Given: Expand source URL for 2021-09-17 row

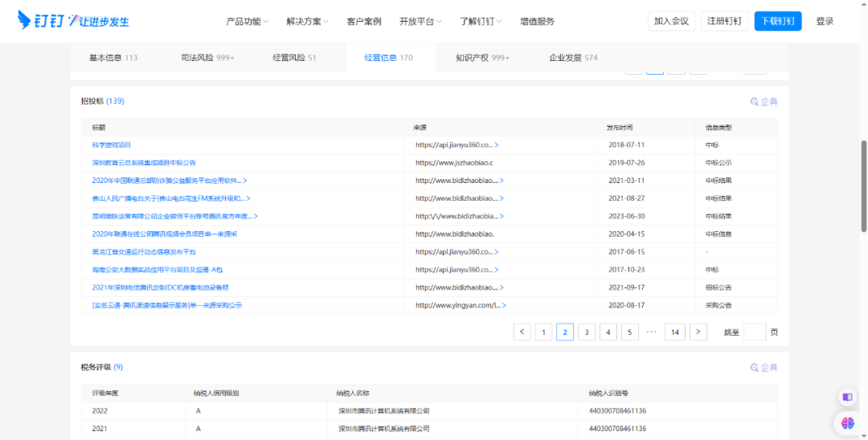Looking at the screenshot, I should coord(502,287).
